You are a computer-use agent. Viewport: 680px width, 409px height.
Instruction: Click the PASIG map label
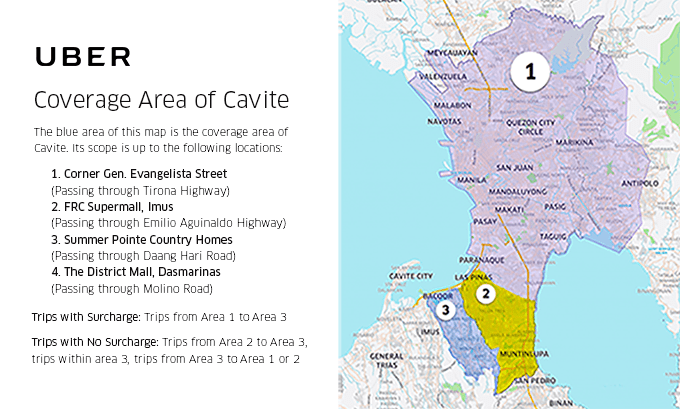click(555, 207)
